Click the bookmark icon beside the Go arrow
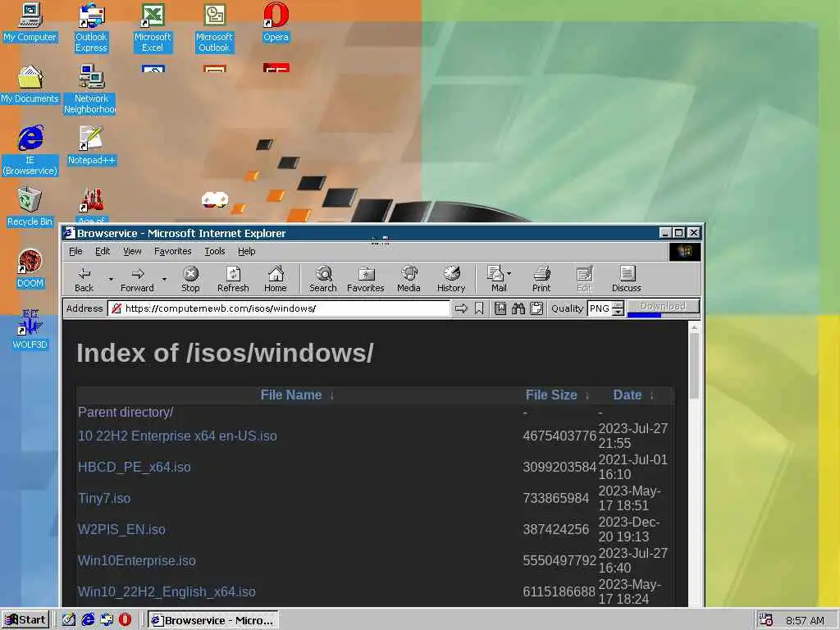Viewport: 840px width, 630px height. tap(479, 308)
